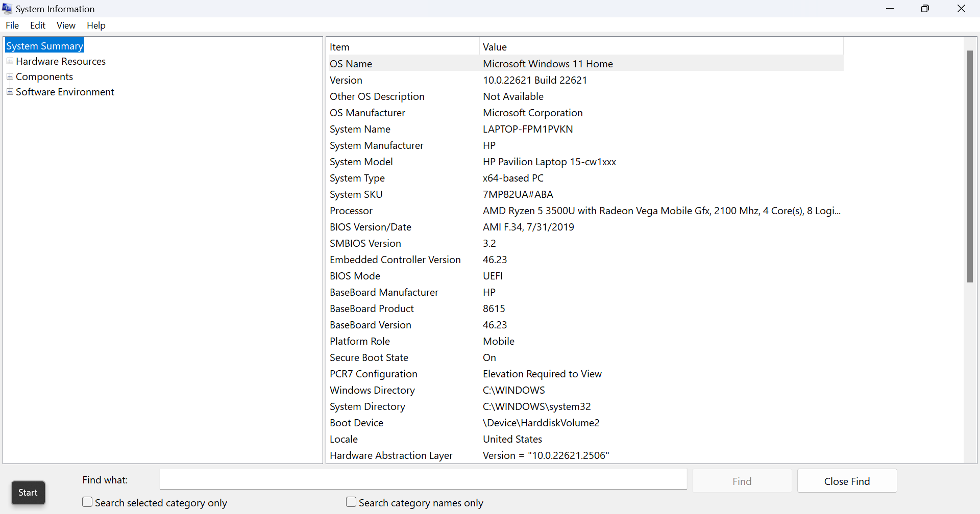Select the OS Name row
Screen dimensions: 980x514
[x=585, y=64]
